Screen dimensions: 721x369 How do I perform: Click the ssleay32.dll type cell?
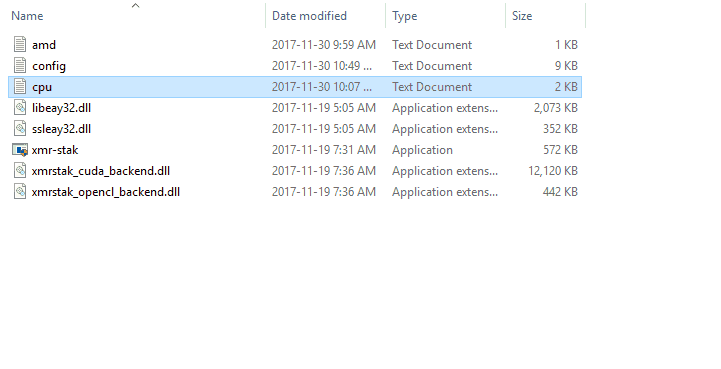(445, 129)
